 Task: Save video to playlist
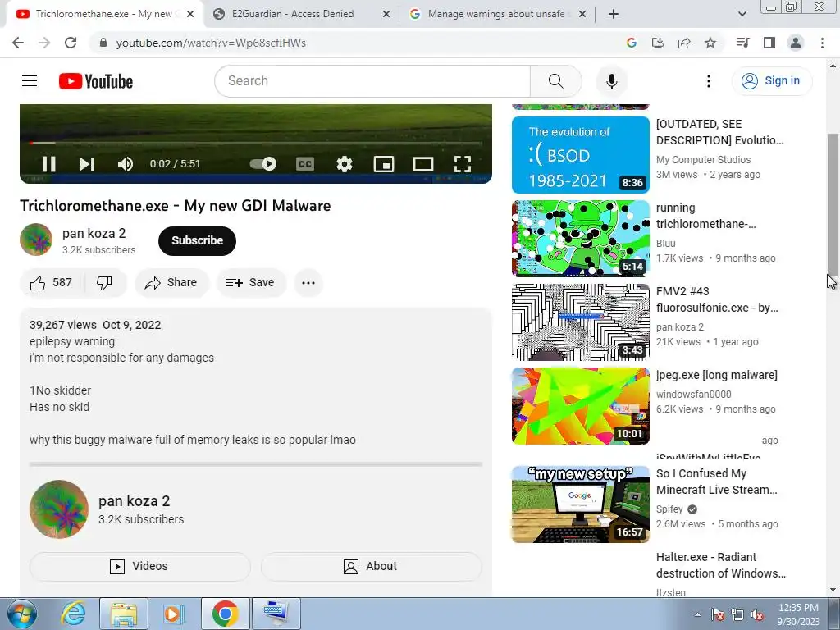coord(251,283)
